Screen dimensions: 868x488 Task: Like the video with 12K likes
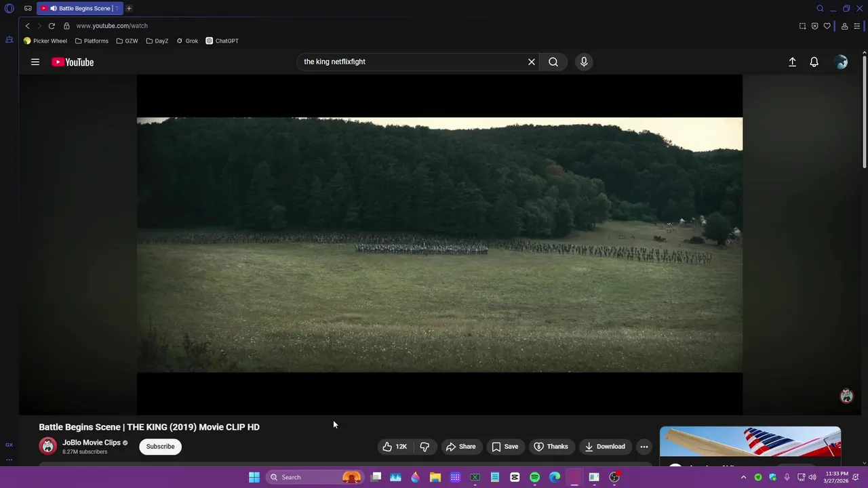coord(395,447)
